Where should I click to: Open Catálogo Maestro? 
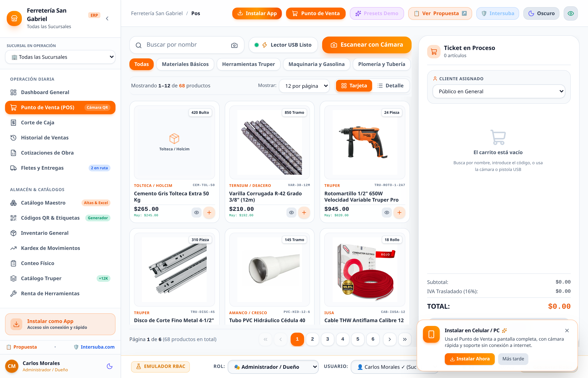(60, 203)
